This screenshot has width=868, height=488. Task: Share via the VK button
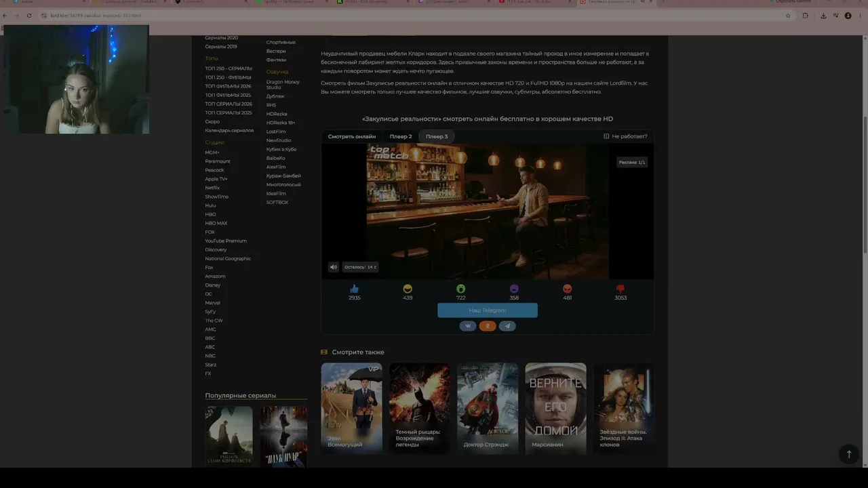pyautogui.click(x=468, y=326)
